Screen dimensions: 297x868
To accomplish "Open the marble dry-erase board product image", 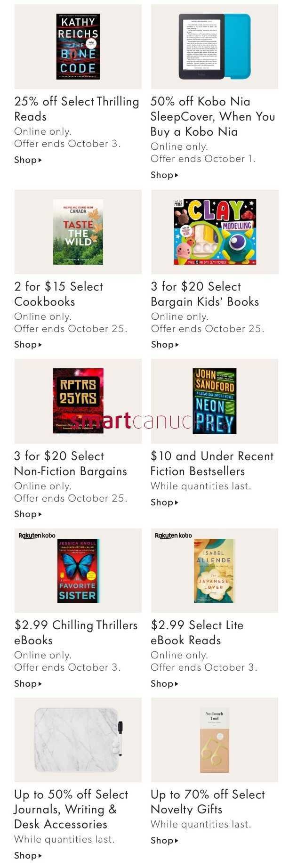I will 78,740.
